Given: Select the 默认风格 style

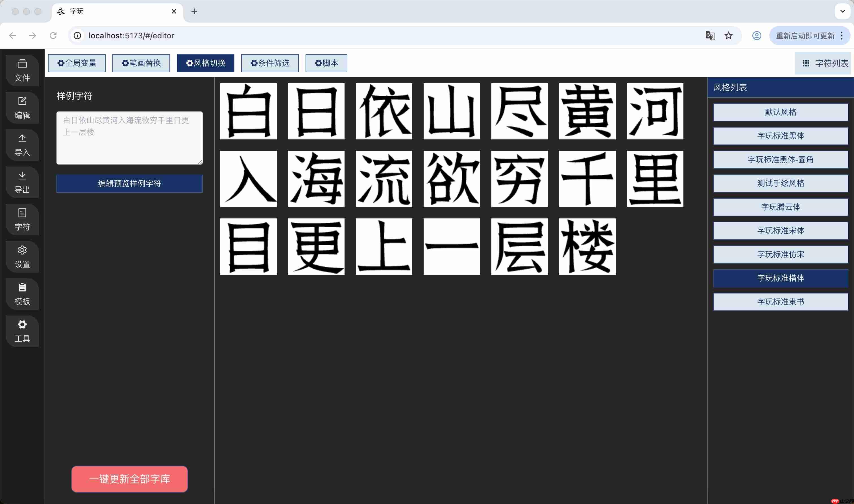Looking at the screenshot, I should 780,112.
